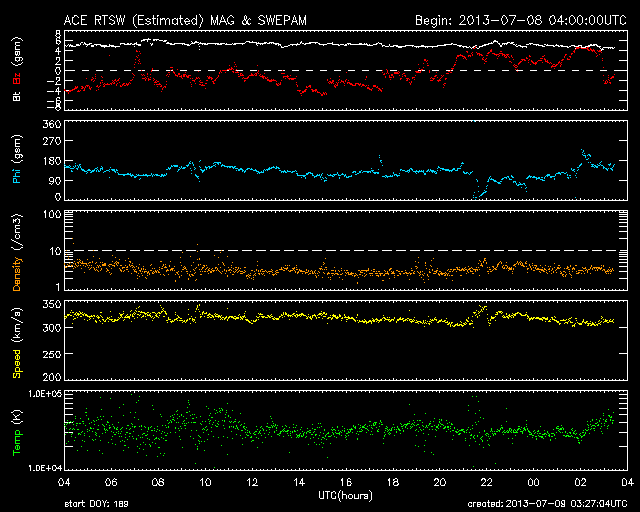640x512 pixels.
Task: Click the '22' hour label on the time axis
Action: 487,483
